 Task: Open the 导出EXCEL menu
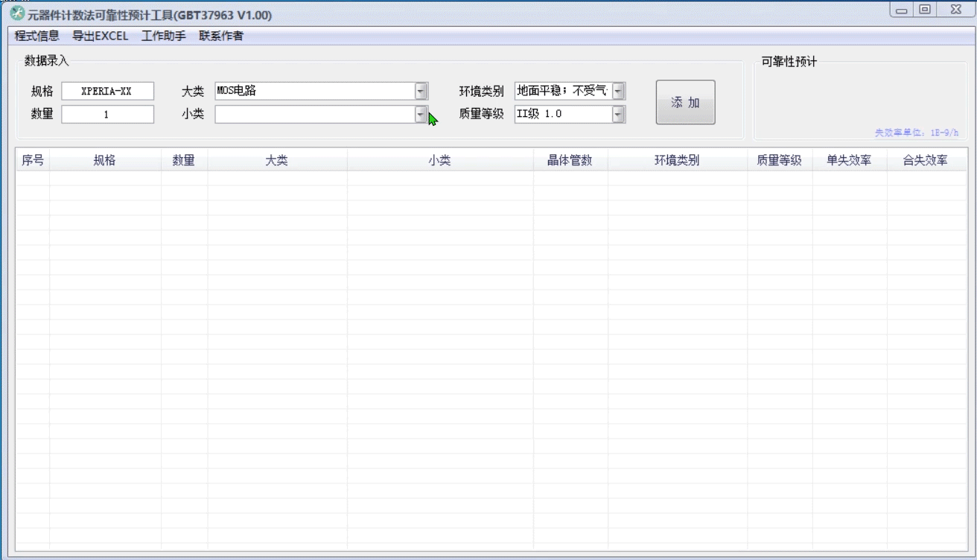pos(101,36)
